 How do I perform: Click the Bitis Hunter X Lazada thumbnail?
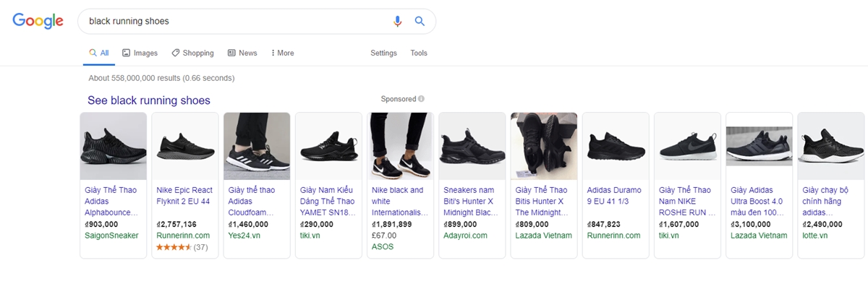tap(544, 146)
